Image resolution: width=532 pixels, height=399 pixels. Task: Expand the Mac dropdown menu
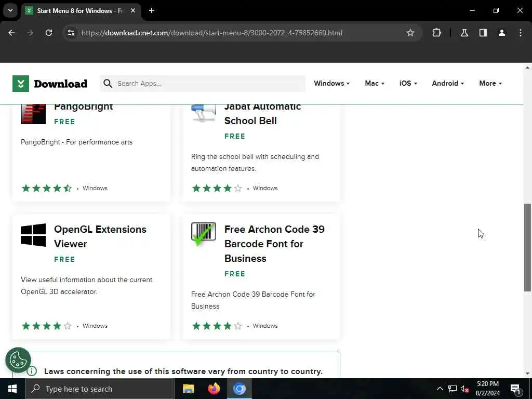pyautogui.click(x=375, y=84)
